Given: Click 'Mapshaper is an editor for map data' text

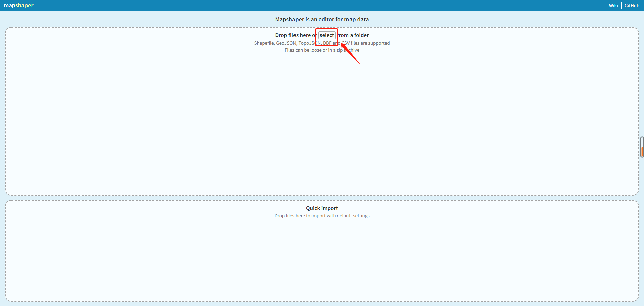Looking at the screenshot, I should 322,19.
